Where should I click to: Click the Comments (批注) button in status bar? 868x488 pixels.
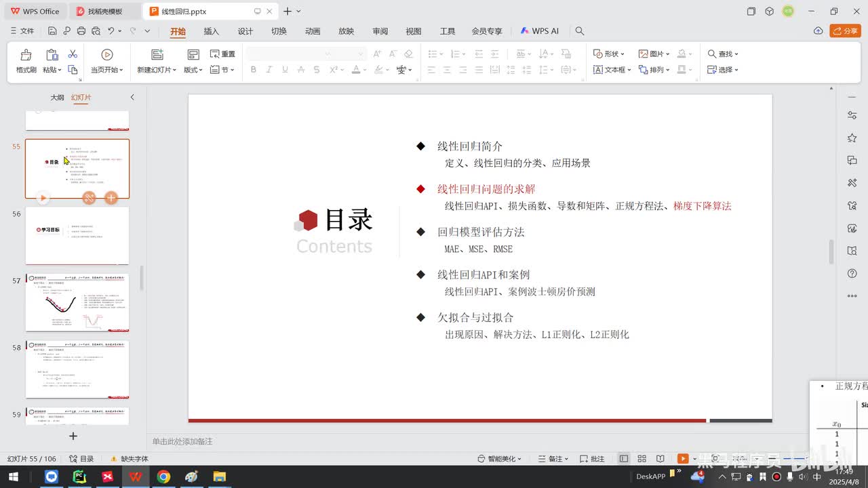point(591,459)
